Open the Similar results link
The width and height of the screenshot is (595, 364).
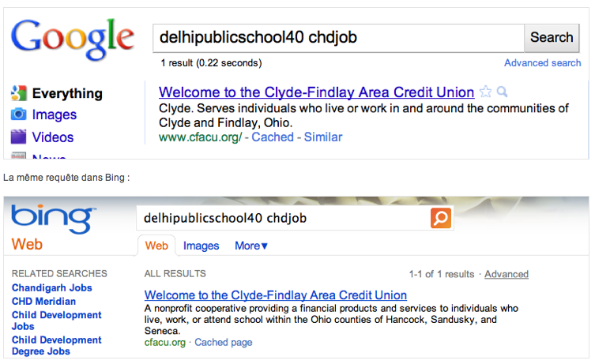coord(323,137)
